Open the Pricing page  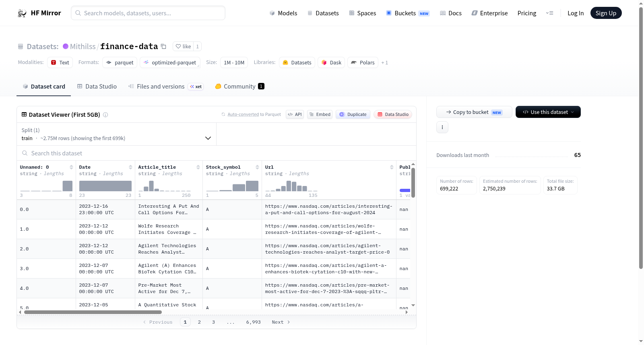(527, 13)
